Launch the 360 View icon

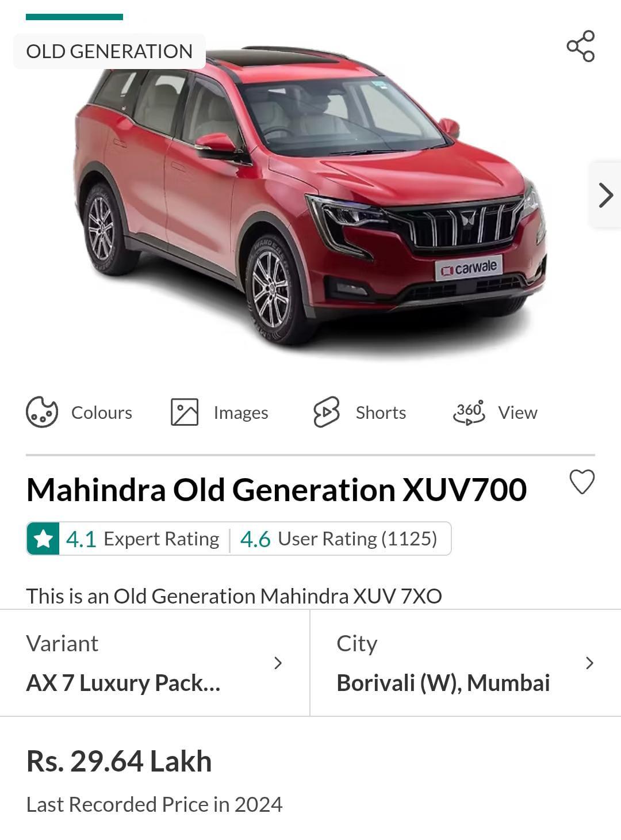pyautogui.click(x=469, y=412)
